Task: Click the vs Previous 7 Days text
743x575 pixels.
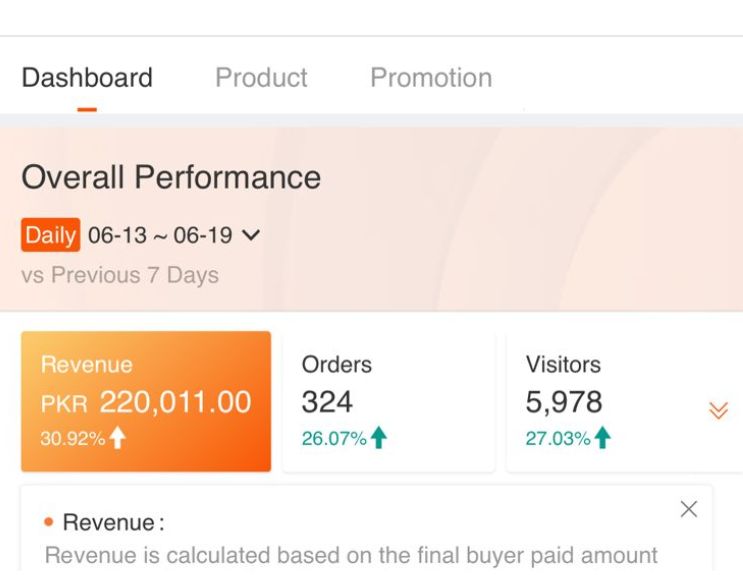Action: (119, 275)
